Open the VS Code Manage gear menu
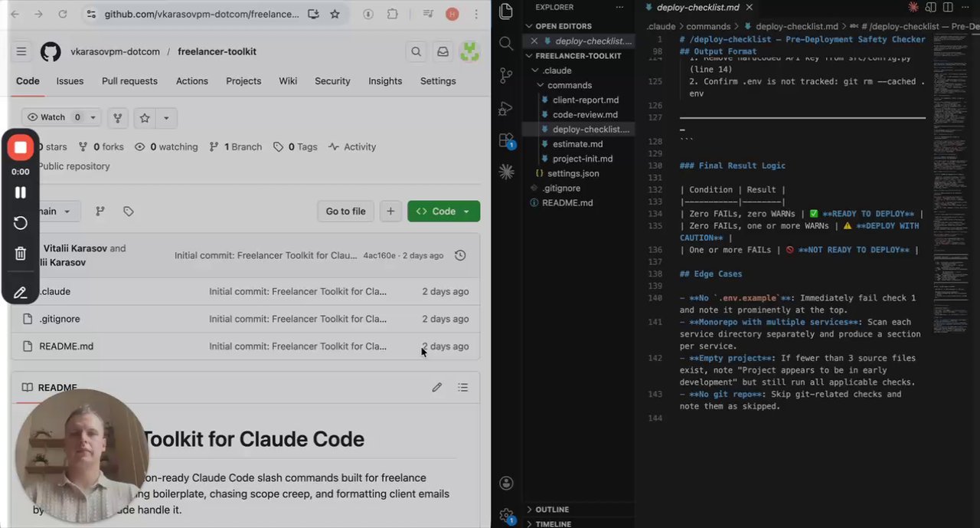Viewport: 980px width, 528px height. click(x=505, y=516)
